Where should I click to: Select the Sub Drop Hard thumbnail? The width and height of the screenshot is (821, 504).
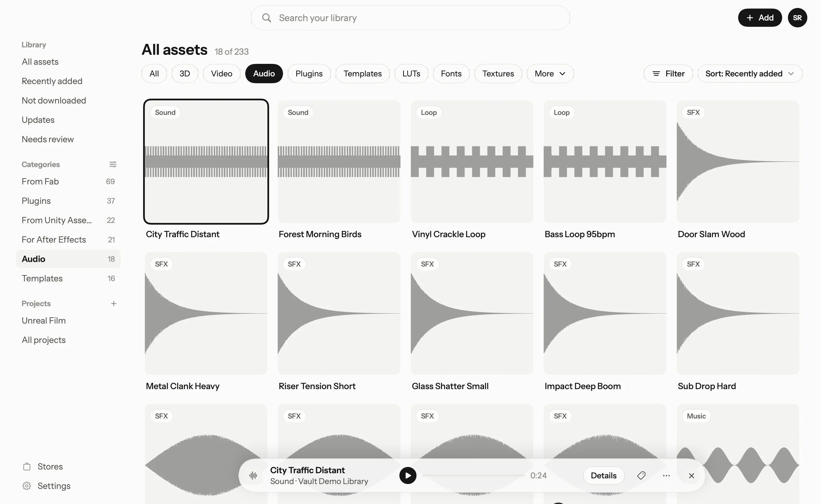tap(738, 313)
